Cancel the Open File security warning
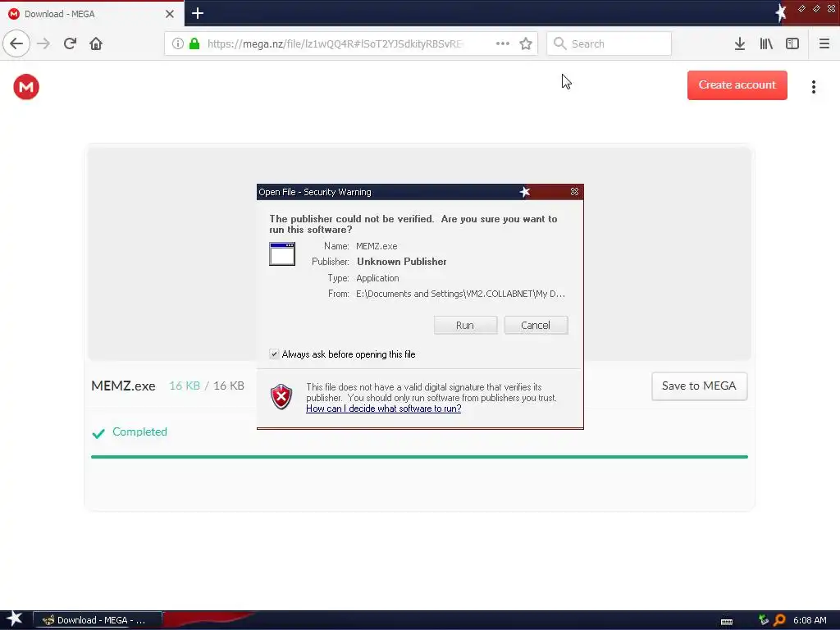 click(x=536, y=325)
